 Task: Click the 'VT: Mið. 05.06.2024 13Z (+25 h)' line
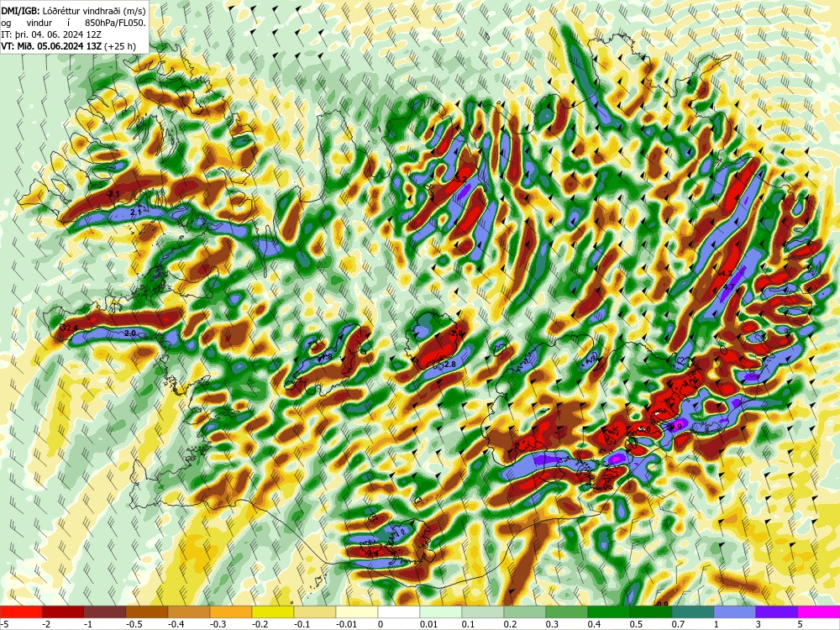click(69, 46)
